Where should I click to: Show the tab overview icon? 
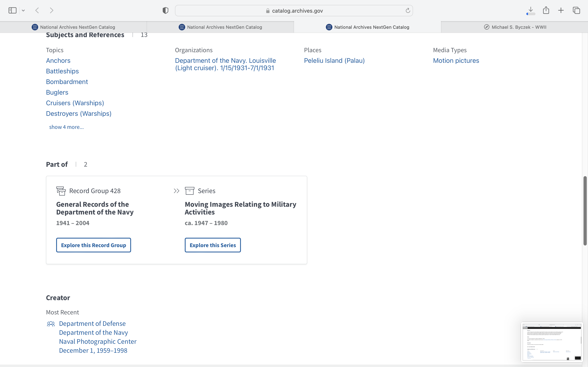[x=576, y=10]
